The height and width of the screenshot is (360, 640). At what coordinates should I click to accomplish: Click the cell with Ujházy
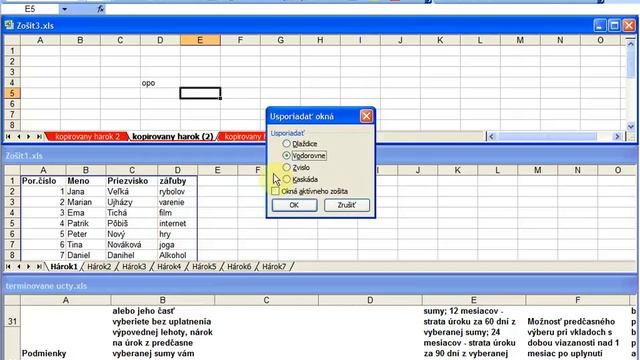point(132,202)
